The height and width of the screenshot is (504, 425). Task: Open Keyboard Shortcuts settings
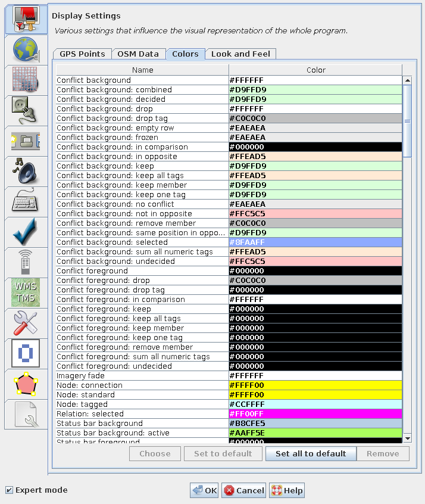(26, 201)
